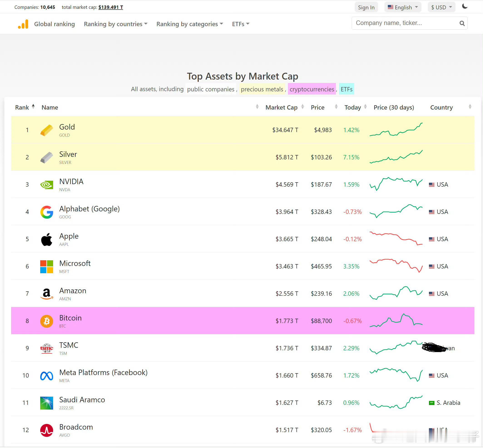Expand Ranking by countries menu
The width and height of the screenshot is (483, 448).
click(x=116, y=24)
